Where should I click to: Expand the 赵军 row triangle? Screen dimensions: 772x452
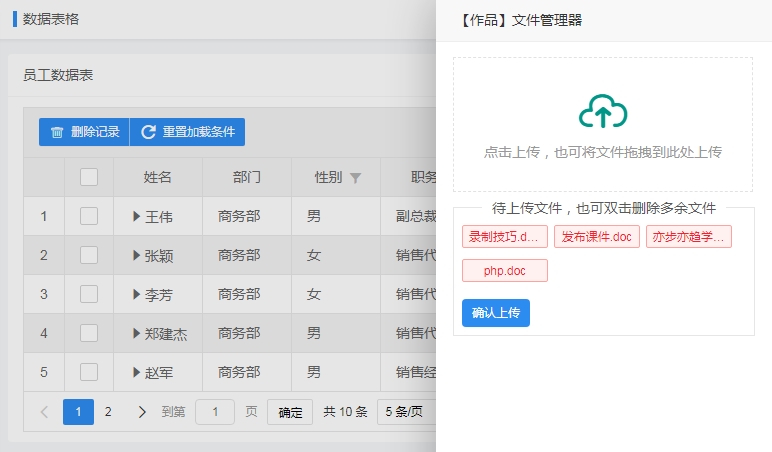(136, 372)
